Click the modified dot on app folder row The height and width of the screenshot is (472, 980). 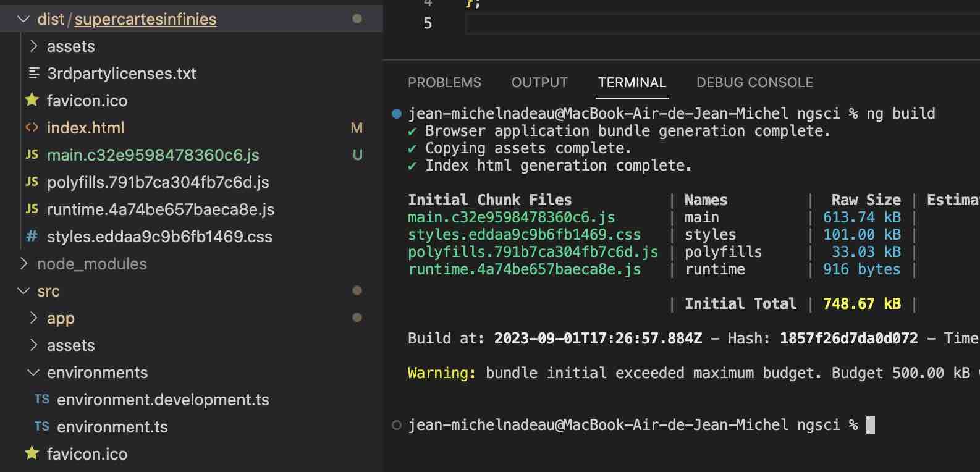coord(357,318)
